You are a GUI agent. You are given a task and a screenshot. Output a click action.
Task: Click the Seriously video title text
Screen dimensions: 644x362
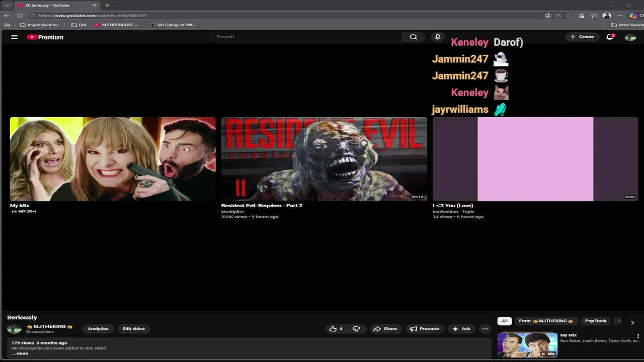coord(22,318)
